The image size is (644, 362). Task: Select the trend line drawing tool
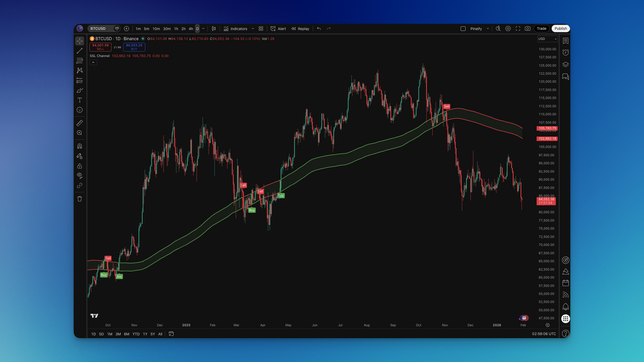80,51
